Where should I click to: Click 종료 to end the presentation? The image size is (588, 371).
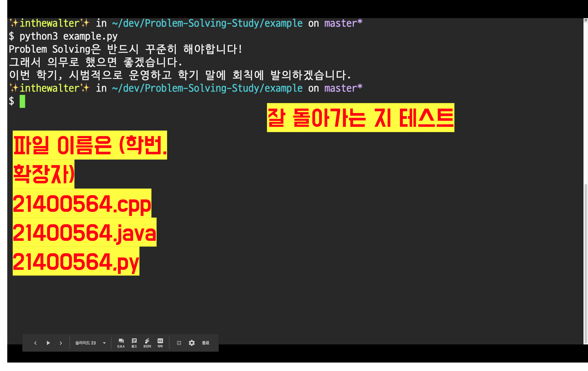pyautogui.click(x=206, y=343)
